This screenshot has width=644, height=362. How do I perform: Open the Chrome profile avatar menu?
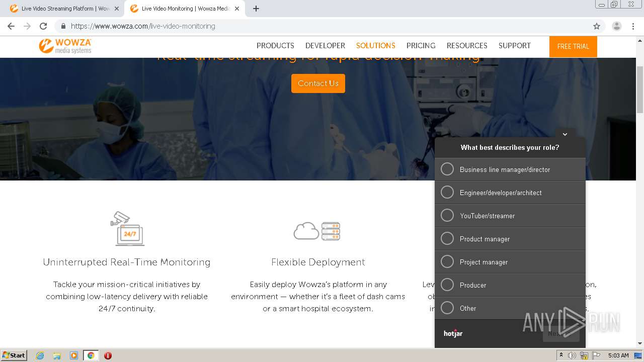point(616,26)
